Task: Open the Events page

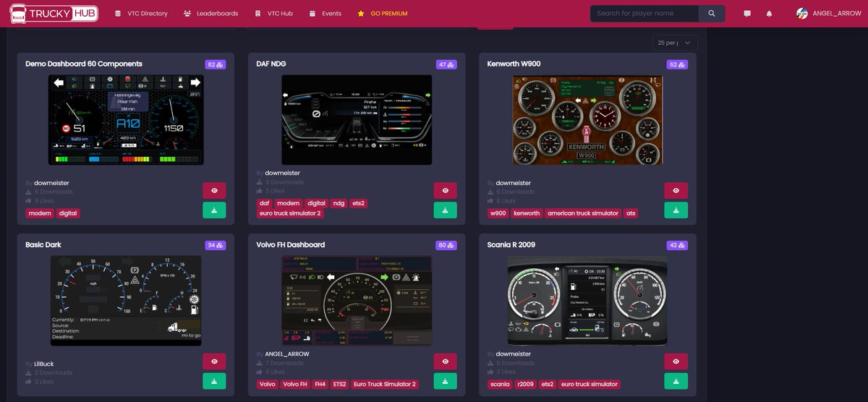Action: [x=325, y=14]
